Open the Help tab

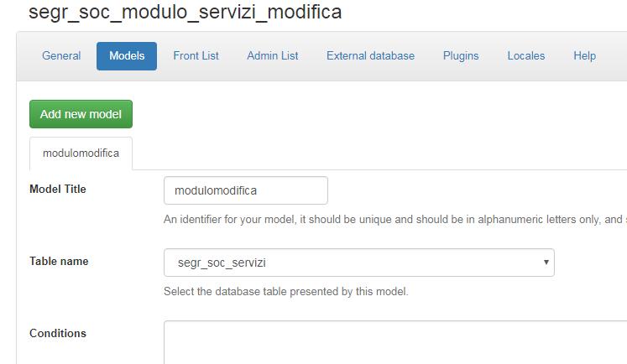584,56
